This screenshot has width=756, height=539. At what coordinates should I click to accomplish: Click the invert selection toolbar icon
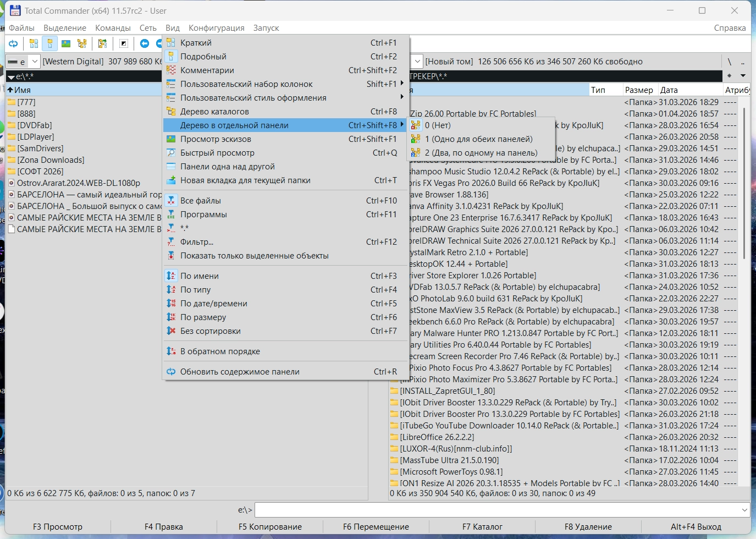tap(124, 43)
